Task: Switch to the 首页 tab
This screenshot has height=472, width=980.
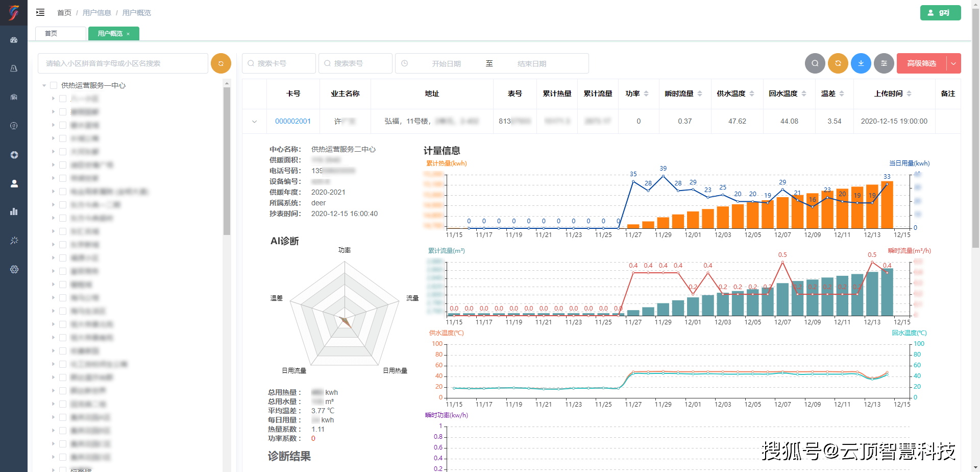Action: 51,34
